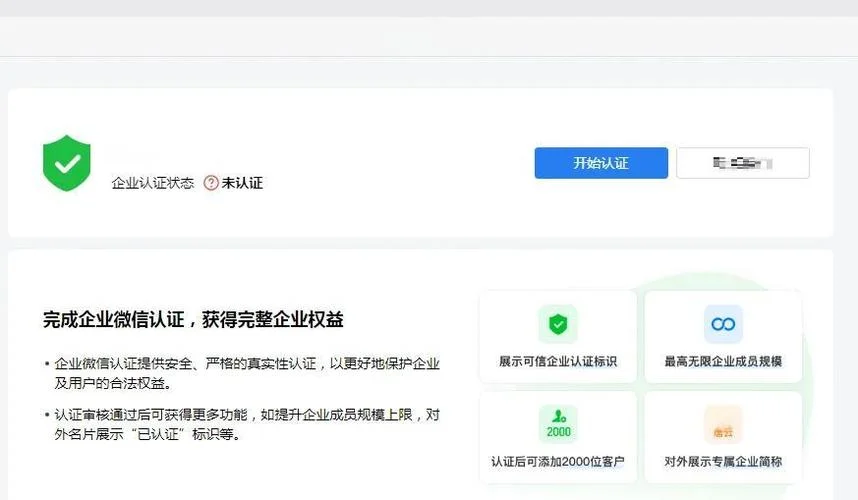This screenshot has width=858, height=500.
Task: Click the blurred white button beside 开始认证
Action: (743, 163)
